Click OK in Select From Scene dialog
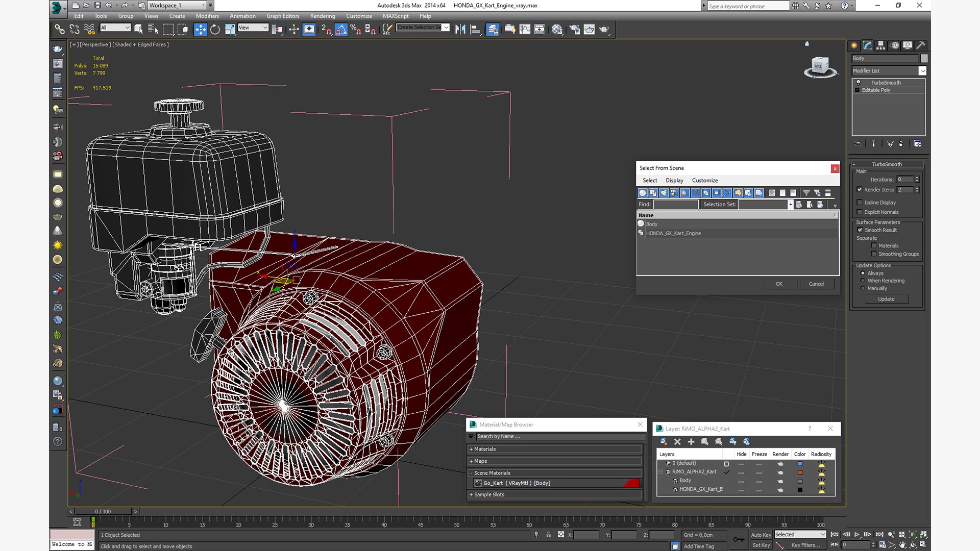The width and height of the screenshot is (980, 551). click(779, 284)
